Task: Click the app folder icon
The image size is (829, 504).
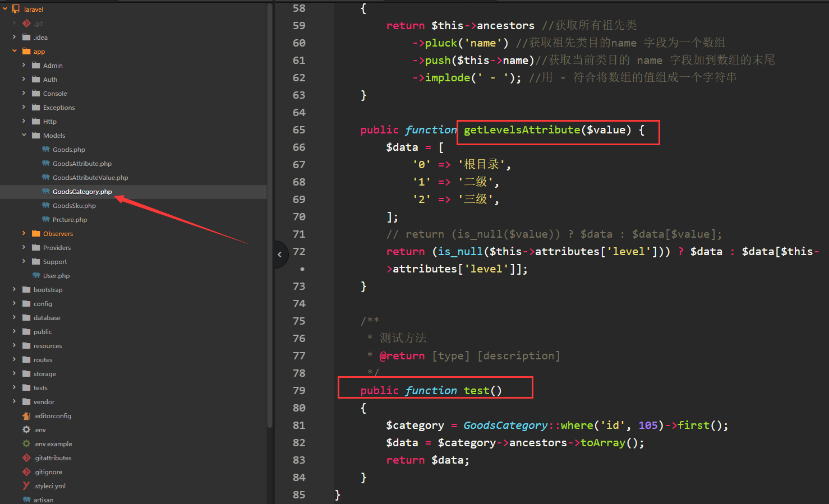Action: (26, 51)
